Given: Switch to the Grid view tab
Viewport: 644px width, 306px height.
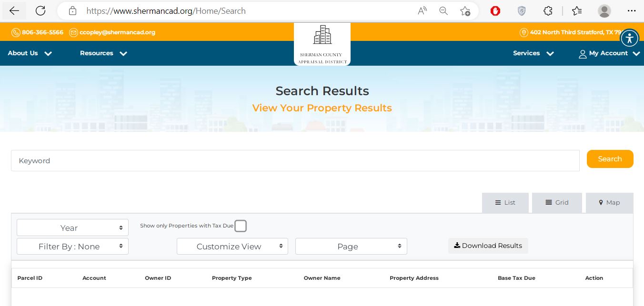Looking at the screenshot, I should pos(557,203).
